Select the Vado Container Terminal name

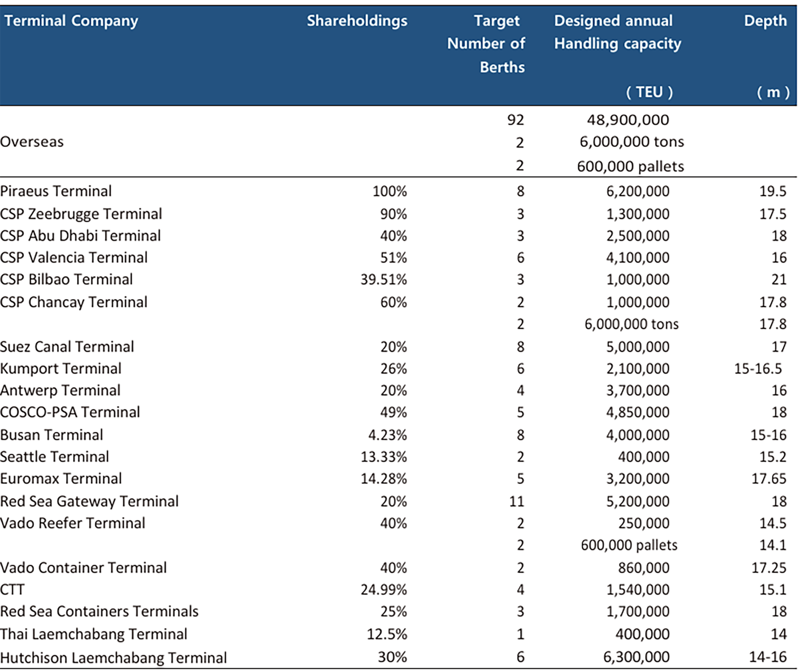(x=83, y=568)
